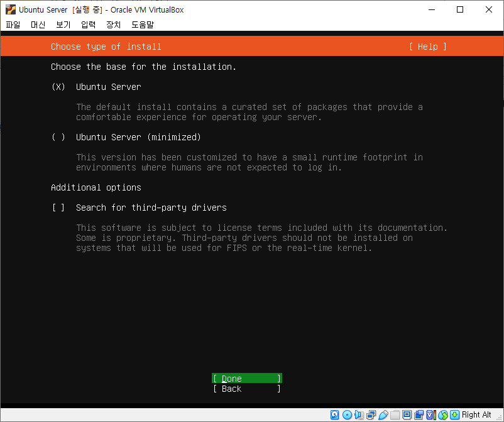504x422 pixels.
Task: Open the network adapter status icon
Action: click(x=371, y=415)
